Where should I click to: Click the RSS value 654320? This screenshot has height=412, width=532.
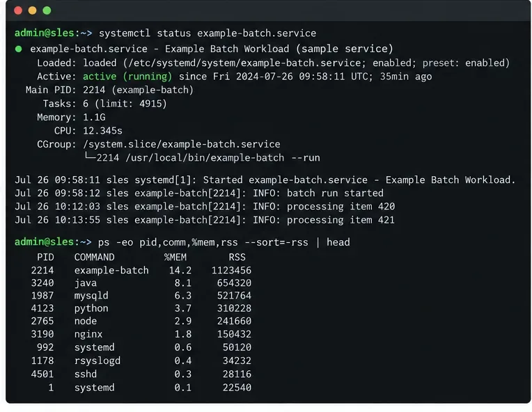(234, 283)
